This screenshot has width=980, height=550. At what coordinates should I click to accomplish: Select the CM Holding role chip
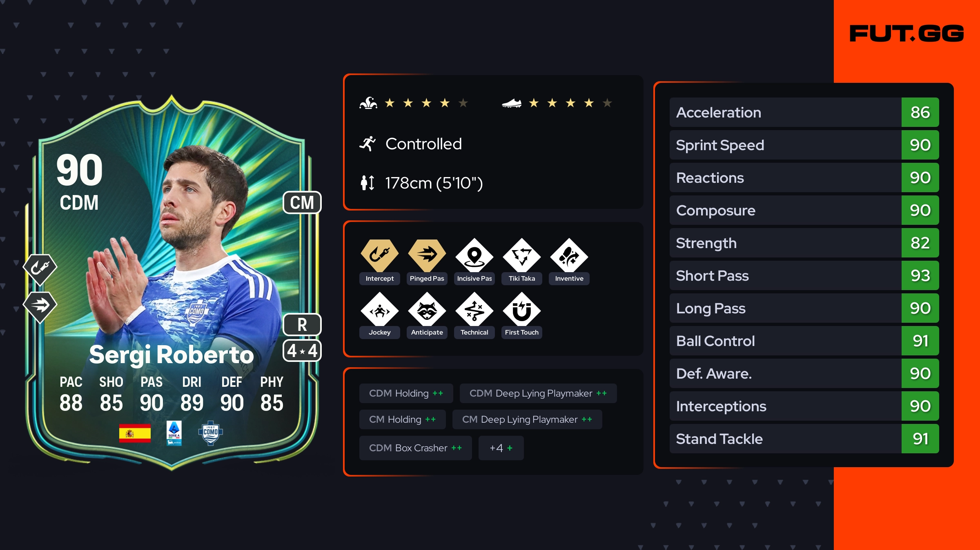(402, 419)
